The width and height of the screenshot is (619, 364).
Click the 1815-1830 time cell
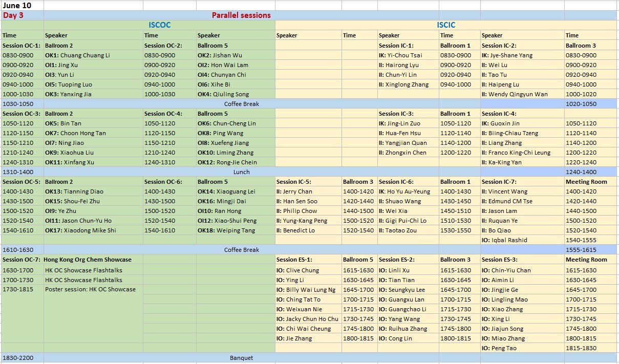tap(591, 348)
